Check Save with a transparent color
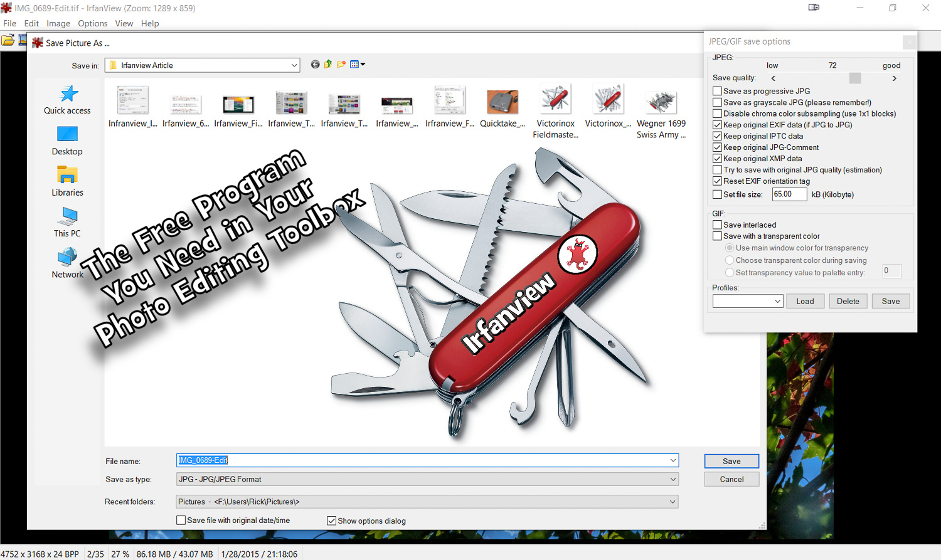This screenshot has width=941, height=560. (x=717, y=236)
